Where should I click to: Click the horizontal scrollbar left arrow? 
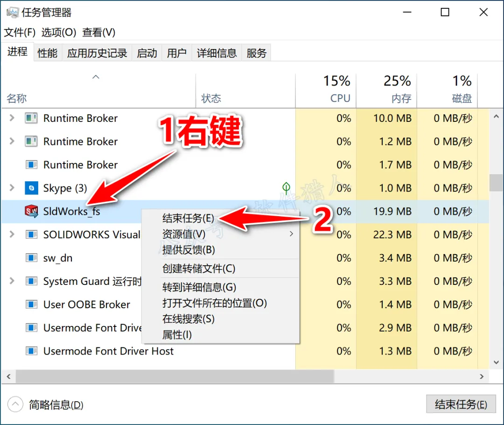[x=9, y=376]
